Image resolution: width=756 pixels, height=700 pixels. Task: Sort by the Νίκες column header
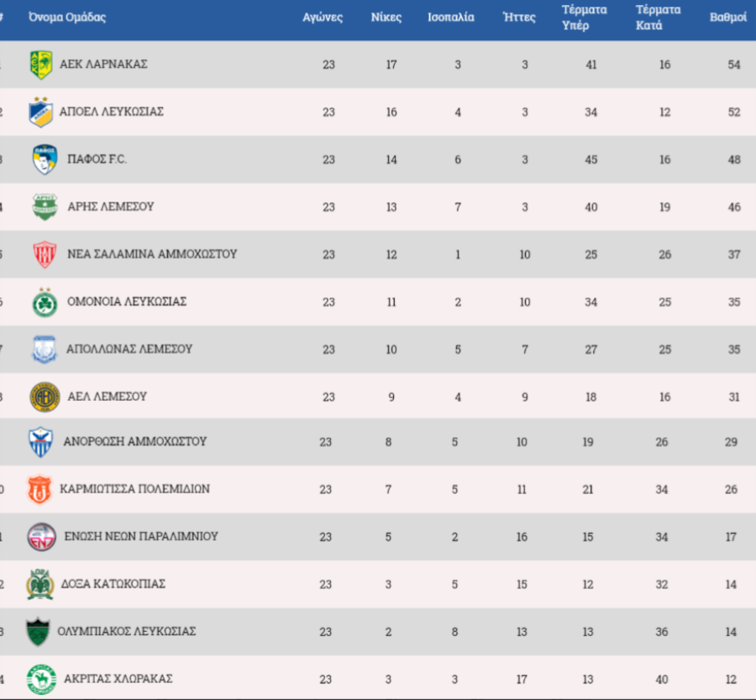pos(386,18)
